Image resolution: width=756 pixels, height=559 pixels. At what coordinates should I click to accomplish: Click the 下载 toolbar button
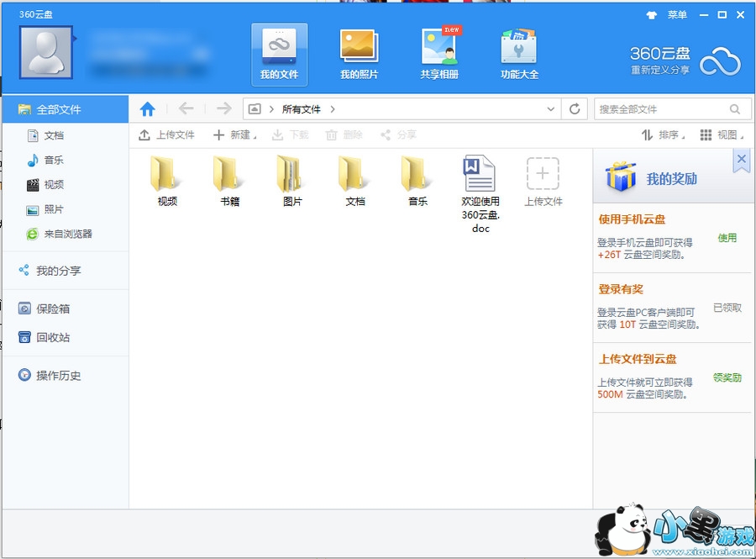291,135
